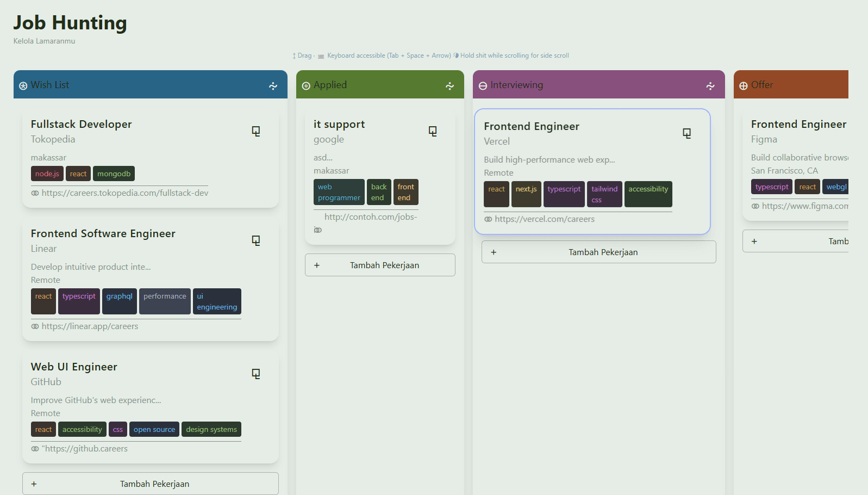Screen dimensions: 868x495
Task: Open the www.figma.com link
Action: tap(805, 206)
